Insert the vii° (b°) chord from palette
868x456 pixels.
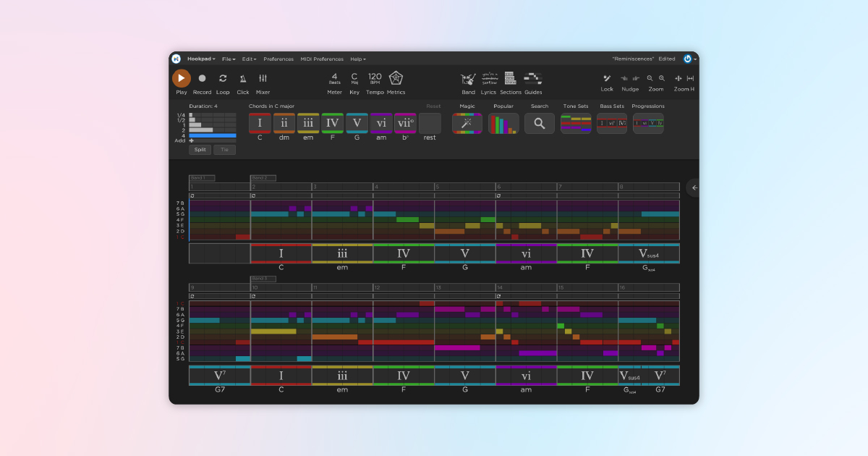pos(405,123)
